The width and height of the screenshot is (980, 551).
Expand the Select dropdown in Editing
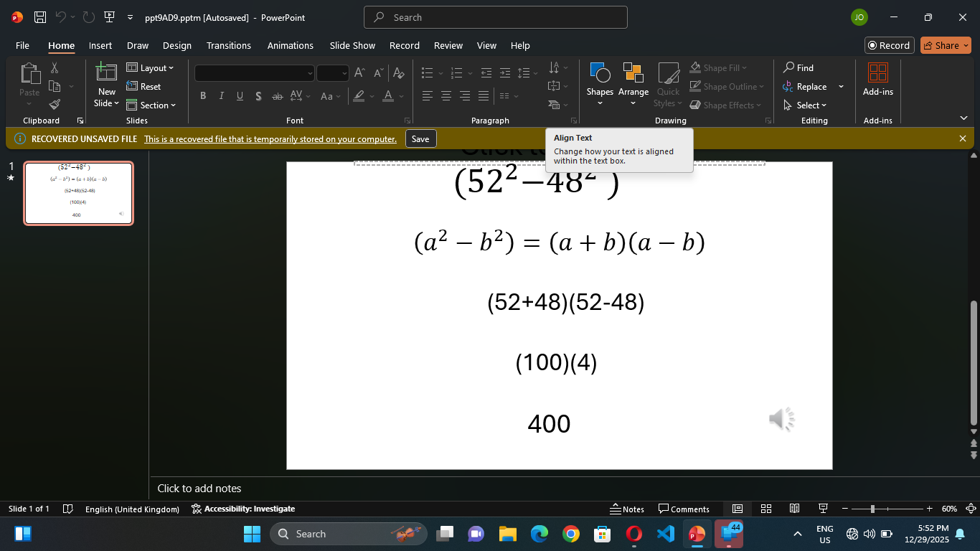(x=806, y=105)
